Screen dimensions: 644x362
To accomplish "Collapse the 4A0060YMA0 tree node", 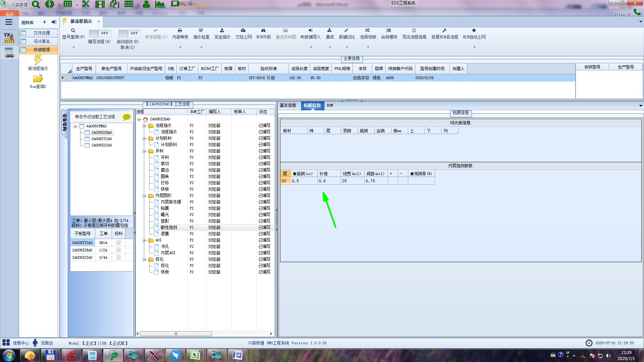I will (75, 126).
